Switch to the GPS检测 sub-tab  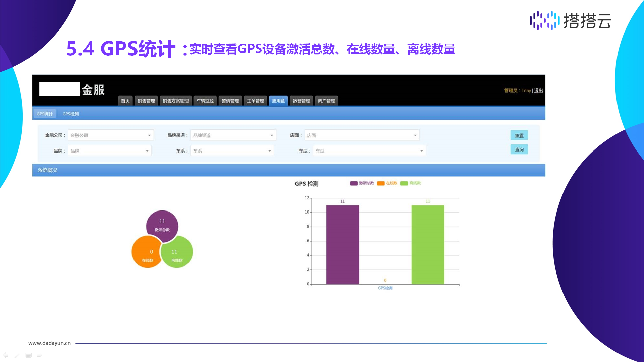pos(71,114)
